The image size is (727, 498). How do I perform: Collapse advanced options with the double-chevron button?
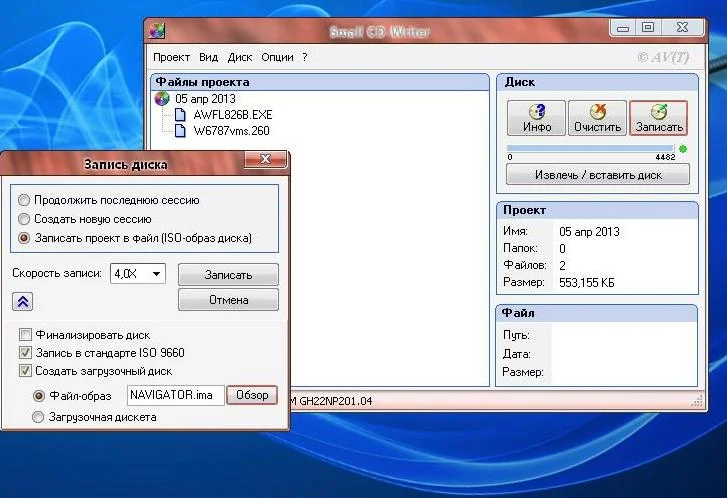click(x=22, y=302)
